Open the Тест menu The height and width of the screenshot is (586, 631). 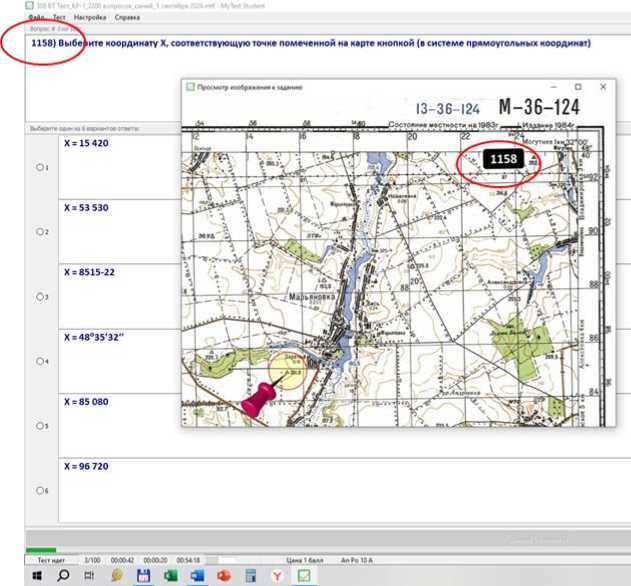(x=59, y=18)
